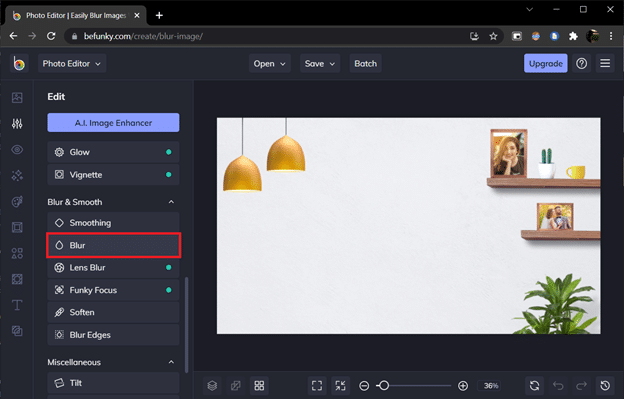Open the Photo Editor dropdown

[x=72, y=64]
